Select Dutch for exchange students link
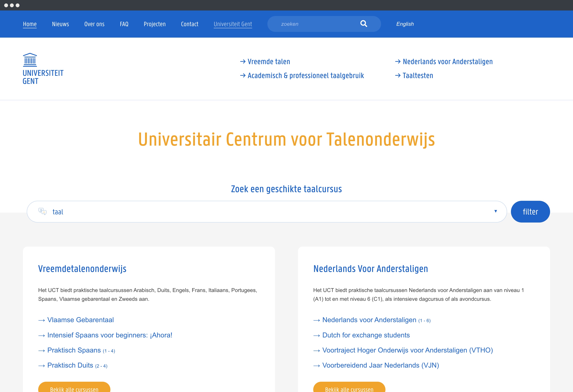573x392 pixels. [x=366, y=335]
